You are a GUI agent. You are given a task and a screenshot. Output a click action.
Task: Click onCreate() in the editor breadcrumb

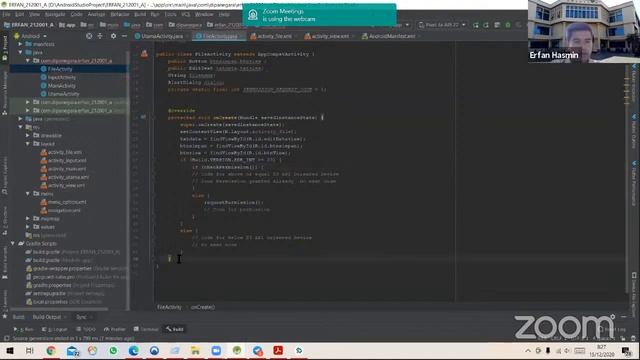pos(203,307)
